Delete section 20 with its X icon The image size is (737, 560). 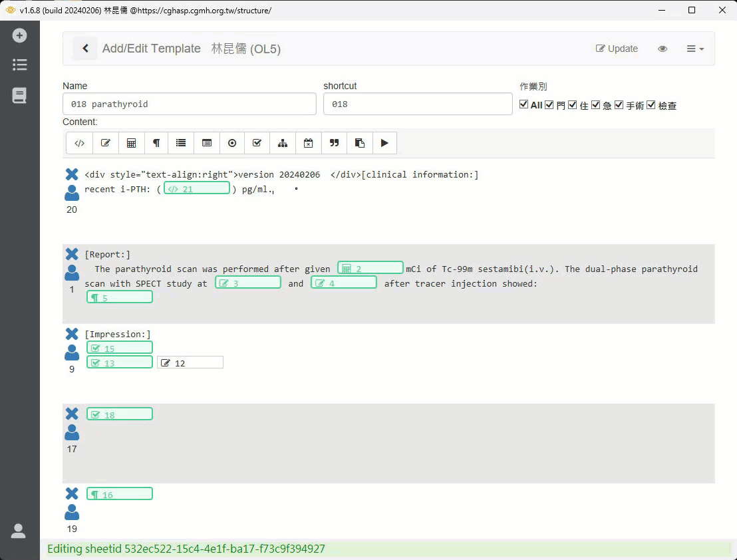(x=72, y=174)
